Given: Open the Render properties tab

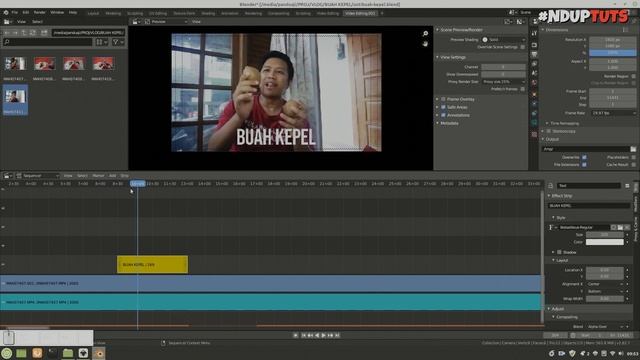Looking at the screenshot, I should (534, 45).
